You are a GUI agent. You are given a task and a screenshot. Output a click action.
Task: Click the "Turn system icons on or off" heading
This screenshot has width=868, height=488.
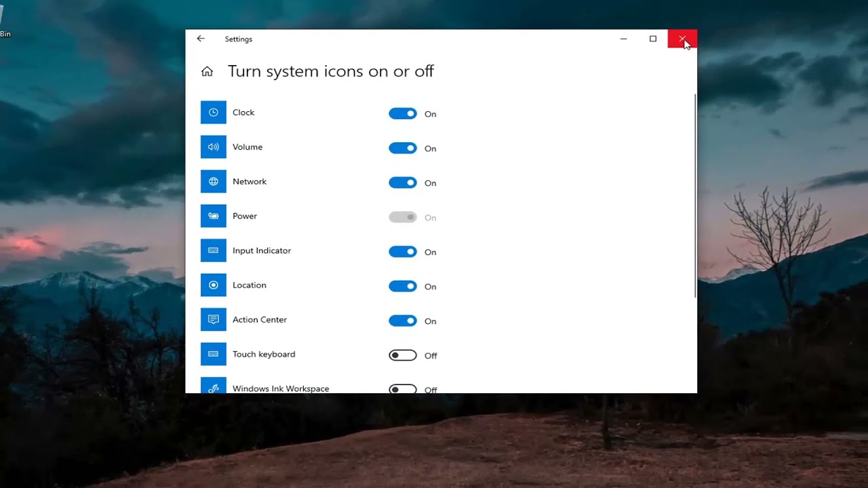pyautogui.click(x=331, y=71)
